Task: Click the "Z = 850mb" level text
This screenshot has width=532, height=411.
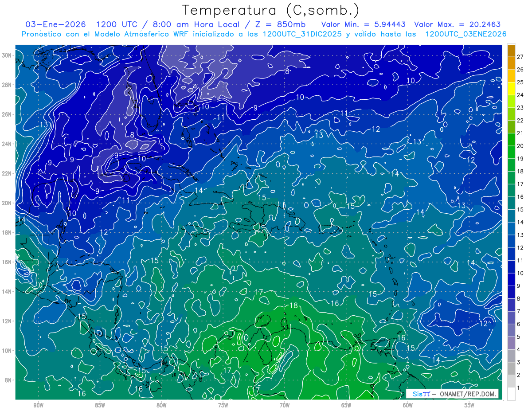Action: pyautogui.click(x=280, y=24)
